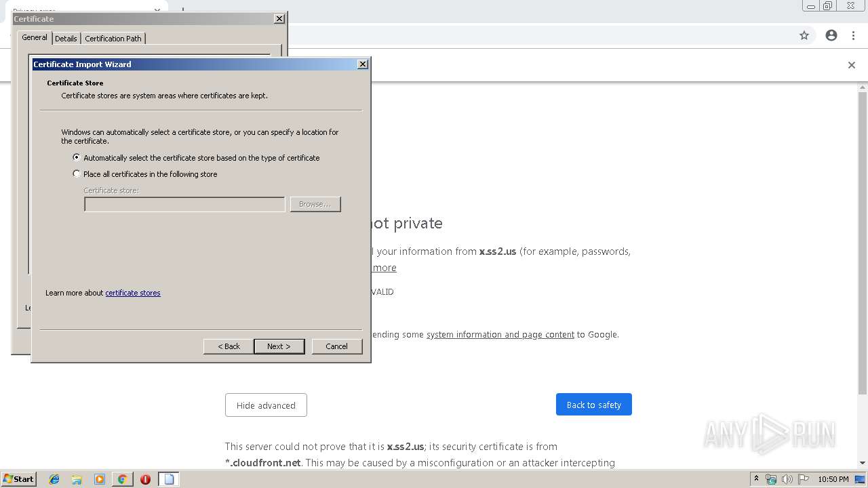Choose 'Place all certificates in the following store'
868x488 pixels.
click(x=76, y=174)
